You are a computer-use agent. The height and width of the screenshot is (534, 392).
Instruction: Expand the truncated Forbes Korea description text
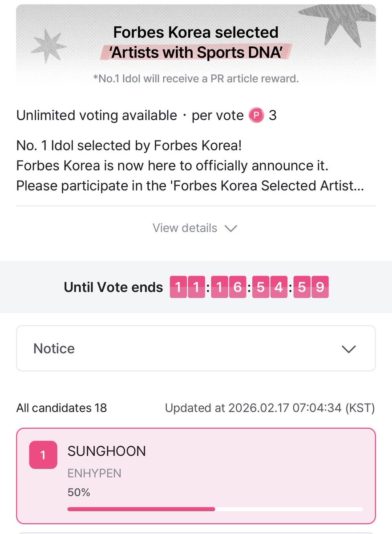point(190,186)
